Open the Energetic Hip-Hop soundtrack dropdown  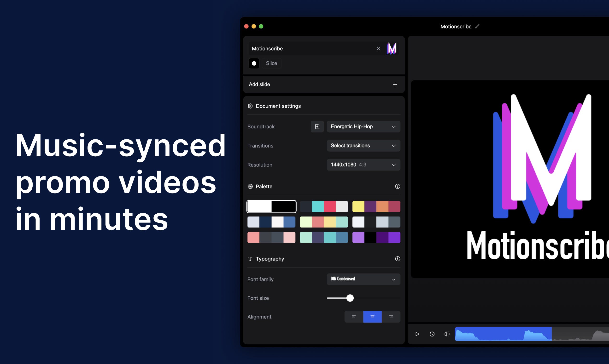point(363,127)
